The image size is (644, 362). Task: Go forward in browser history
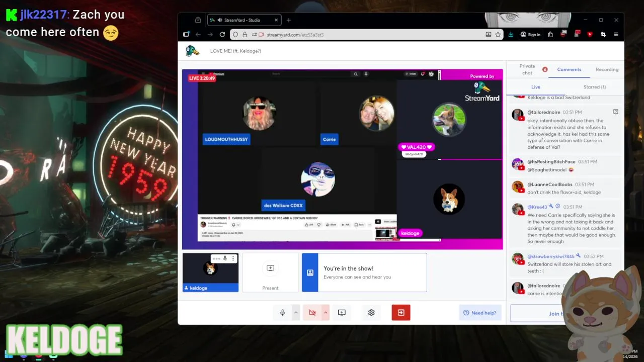point(210,35)
